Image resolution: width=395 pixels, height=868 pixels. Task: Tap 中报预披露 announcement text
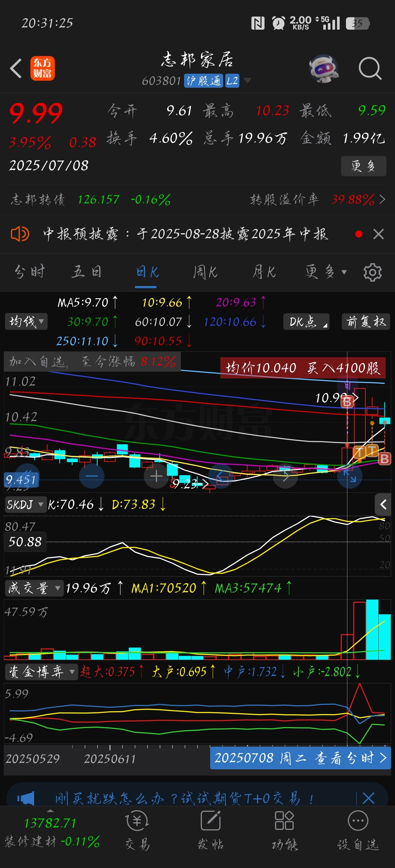point(185,234)
